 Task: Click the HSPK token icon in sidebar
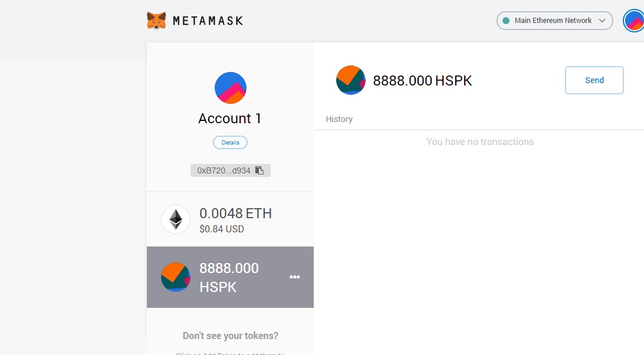176,277
